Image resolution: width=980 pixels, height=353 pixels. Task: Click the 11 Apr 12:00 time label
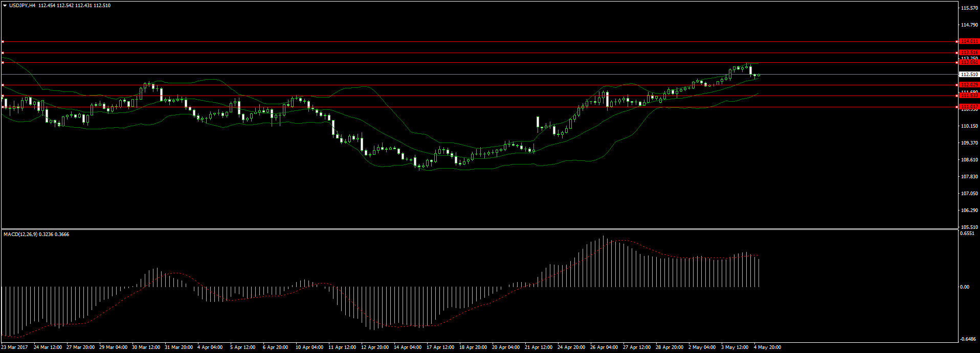click(342, 347)
